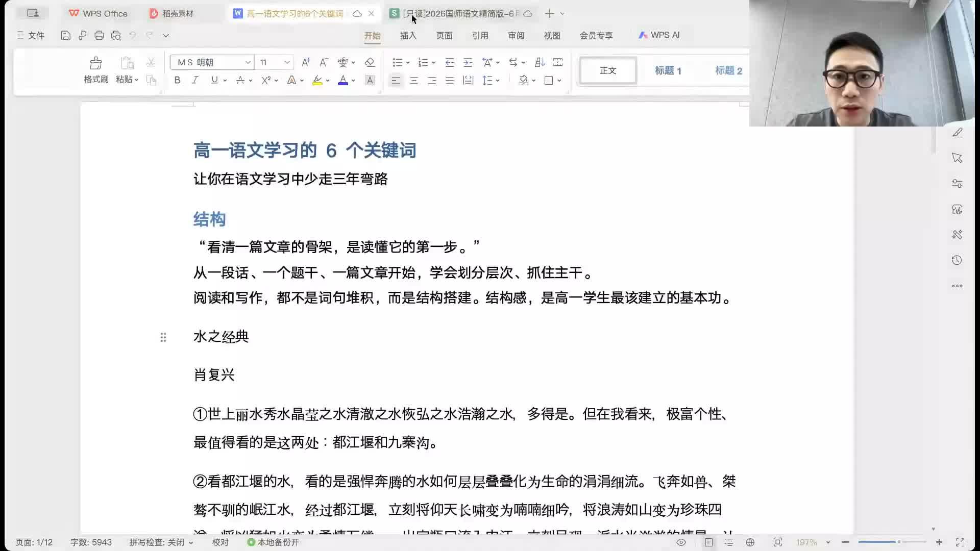Click the sort icon in paragraph group
Screen dimensions: 980x551
(x=540, y=62)
